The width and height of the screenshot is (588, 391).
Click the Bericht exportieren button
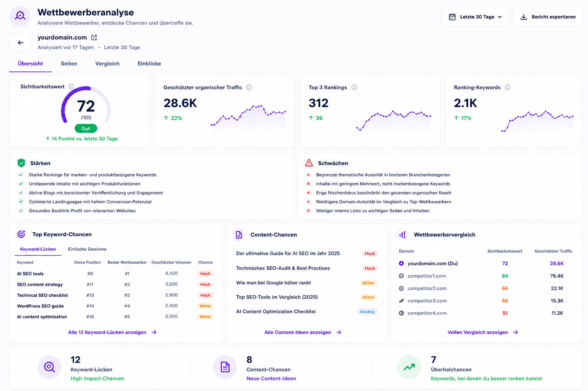click(x=548, y=17)
